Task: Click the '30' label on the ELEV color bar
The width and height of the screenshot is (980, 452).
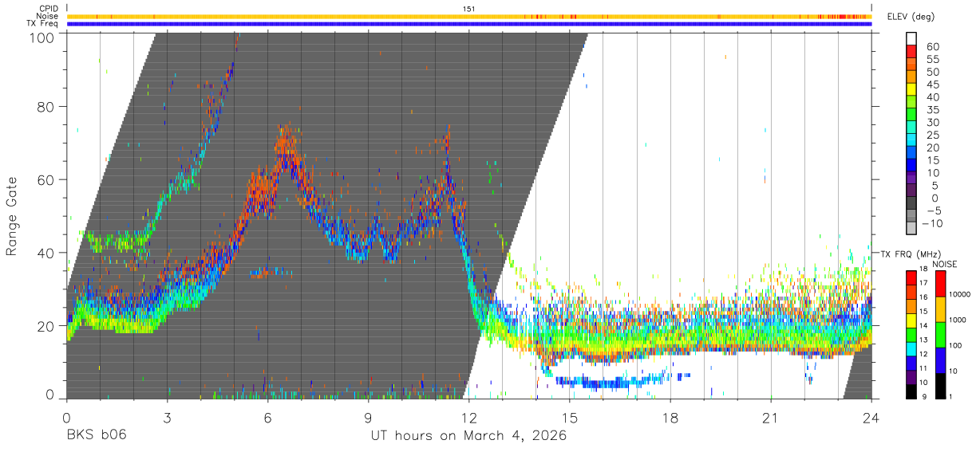Action: (934, 122)
